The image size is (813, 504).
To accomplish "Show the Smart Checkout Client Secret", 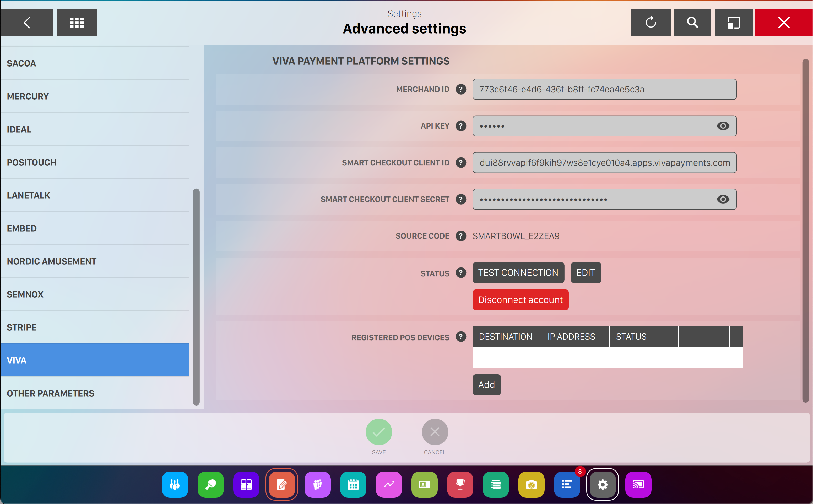I will pos(723,199).
